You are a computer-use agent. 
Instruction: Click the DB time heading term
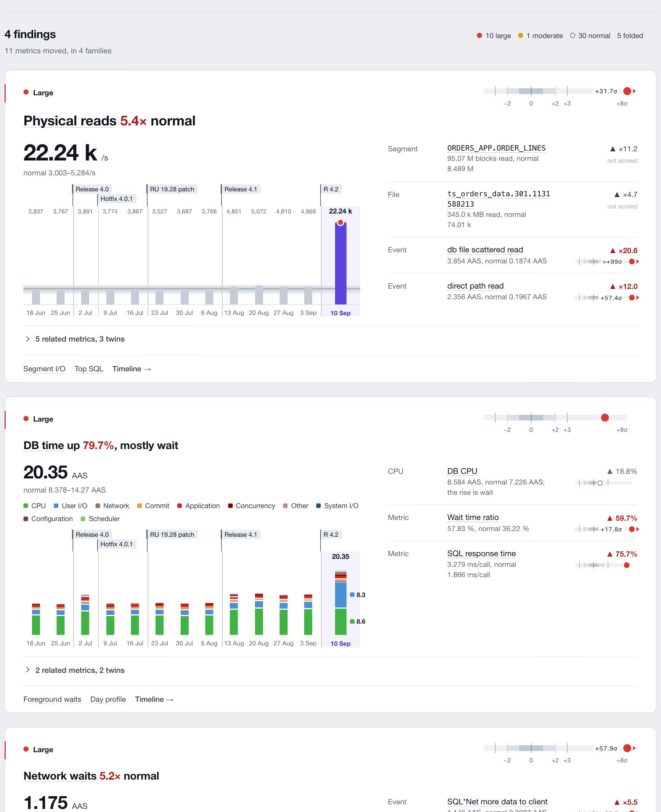(43, 445)
